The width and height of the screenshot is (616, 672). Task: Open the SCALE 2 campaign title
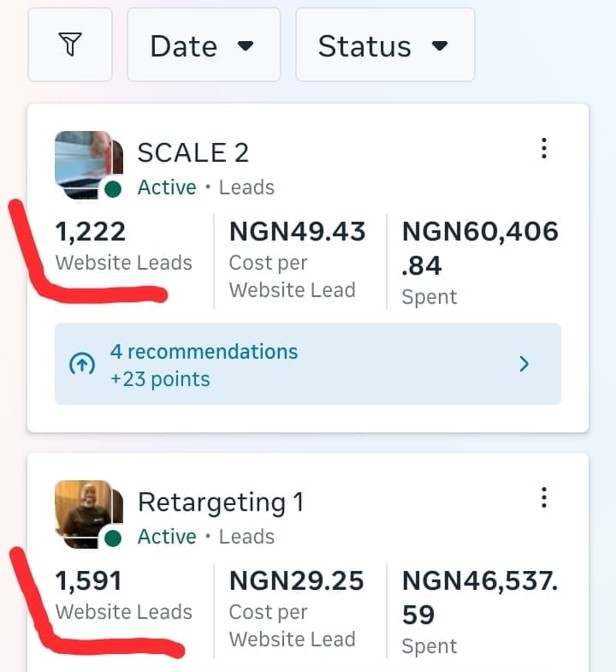tap(193, 152)
